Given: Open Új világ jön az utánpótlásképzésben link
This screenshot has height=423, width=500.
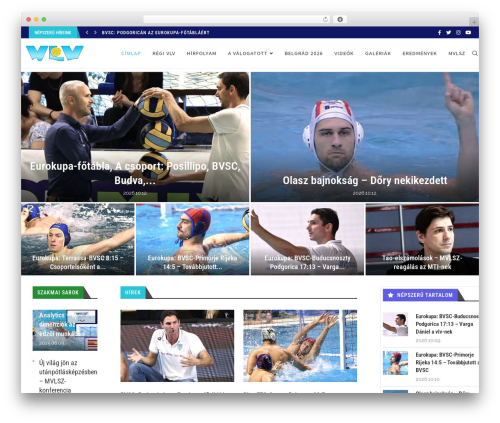Looking at the screenshot, I should coord(68,376).
